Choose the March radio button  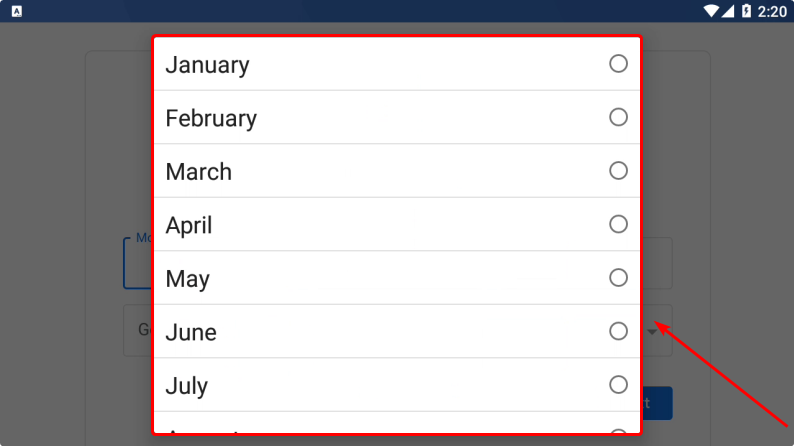[x=618, y=171]
